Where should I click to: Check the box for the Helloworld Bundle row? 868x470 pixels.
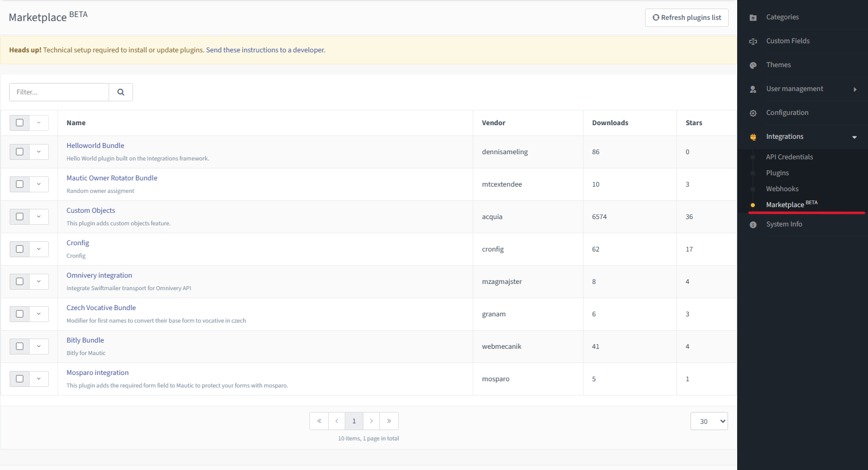20,152
